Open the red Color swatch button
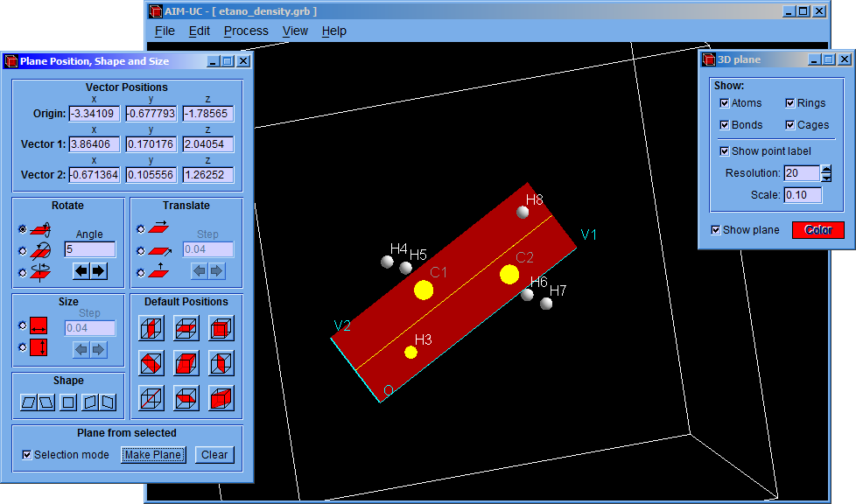This screenshot has width=856, height=504. 817,230
